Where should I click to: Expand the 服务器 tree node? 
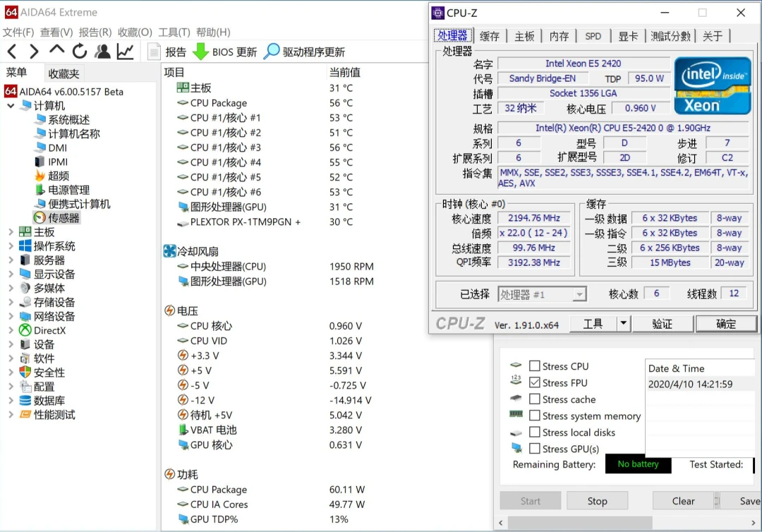pyautogui.click(x=11, y=260)
